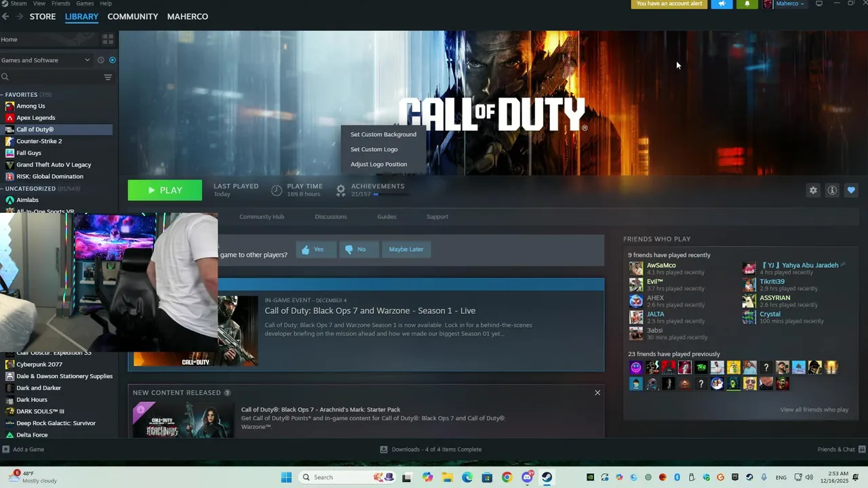Open the Downloads status
Image resolution: width=868 pixels, height=488 pixels.
(x=431, y=449)
